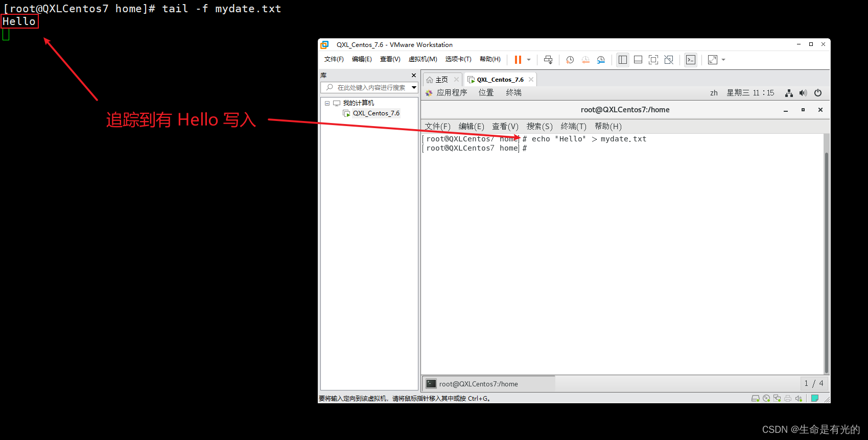Switch to Unity mode
The width and height of the screenshot is (868, 440).
click(x=669, y=60)
